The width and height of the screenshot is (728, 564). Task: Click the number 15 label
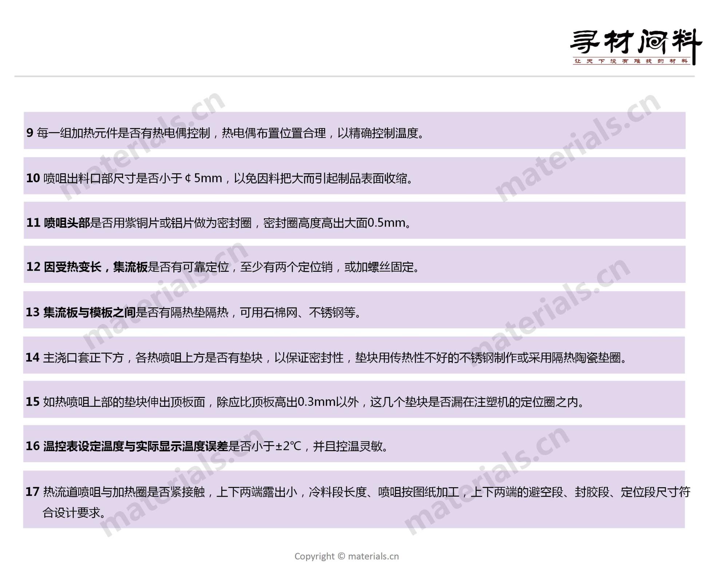32,402
